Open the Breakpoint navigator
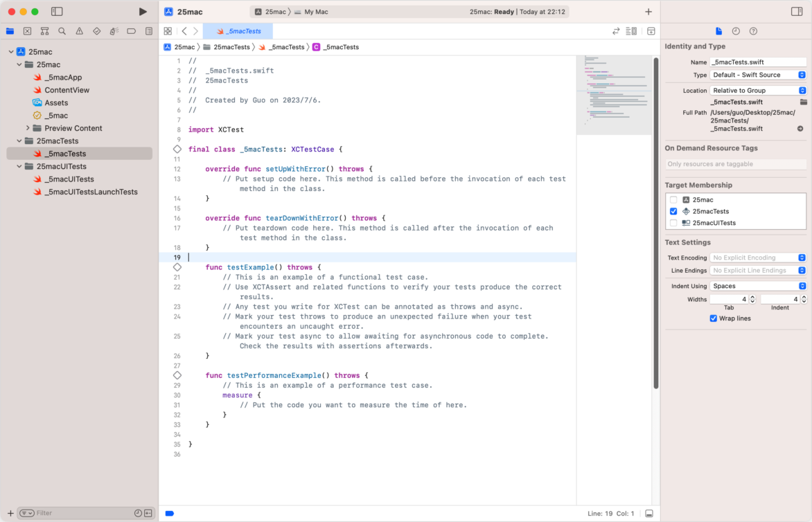Screen dimensions: 812x522 coord(132,31)
